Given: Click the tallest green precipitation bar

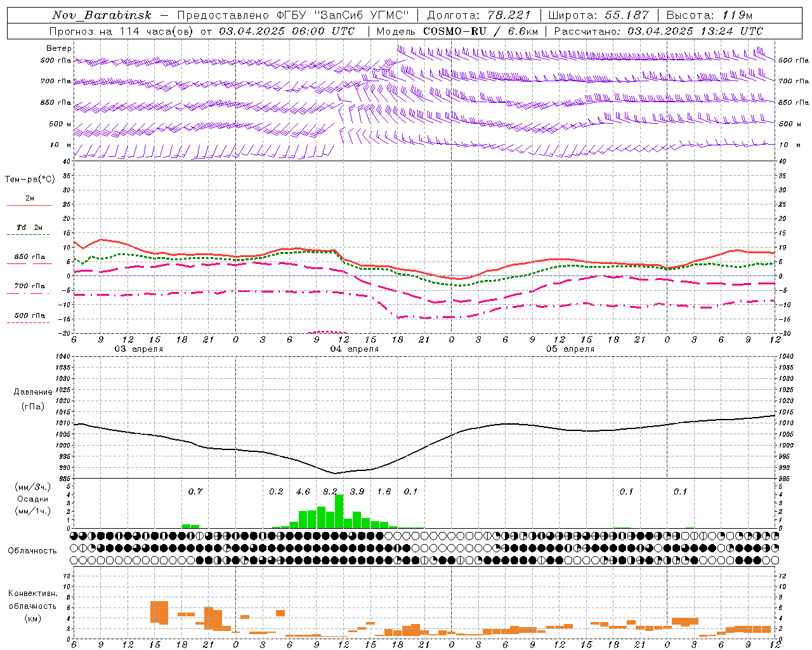Looking at the screenshot, I should click(339, 512).
